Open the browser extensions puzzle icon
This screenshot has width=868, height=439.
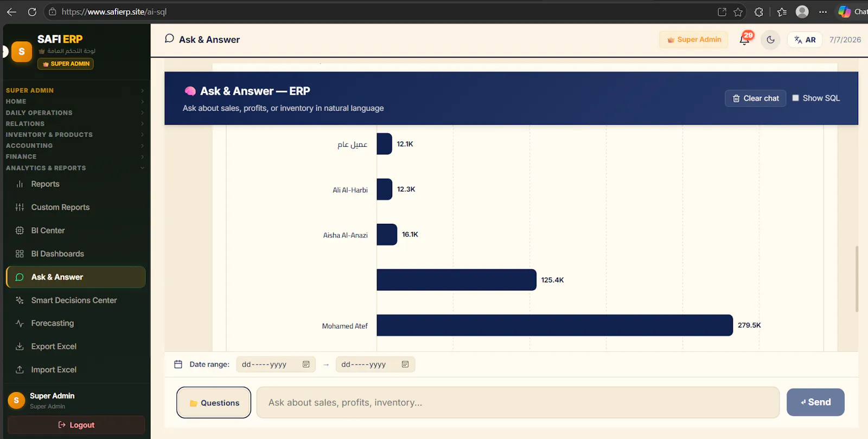click(x=758, y=12)
